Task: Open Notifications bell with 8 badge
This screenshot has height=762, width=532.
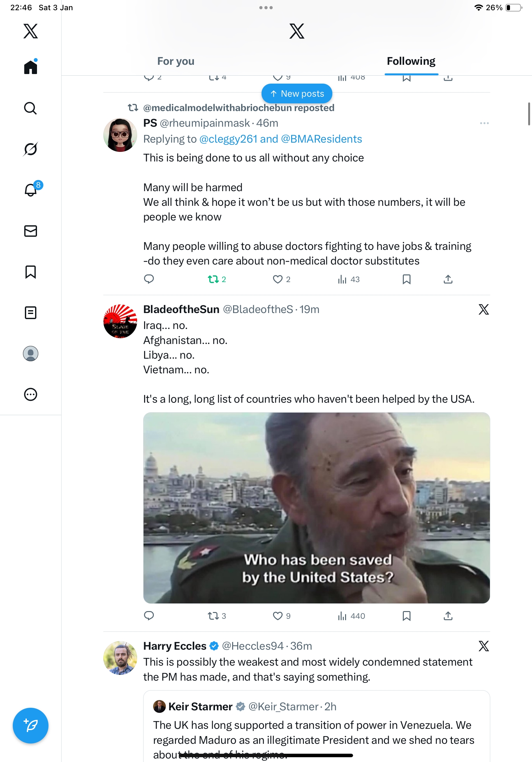Action: pos(31,190)
